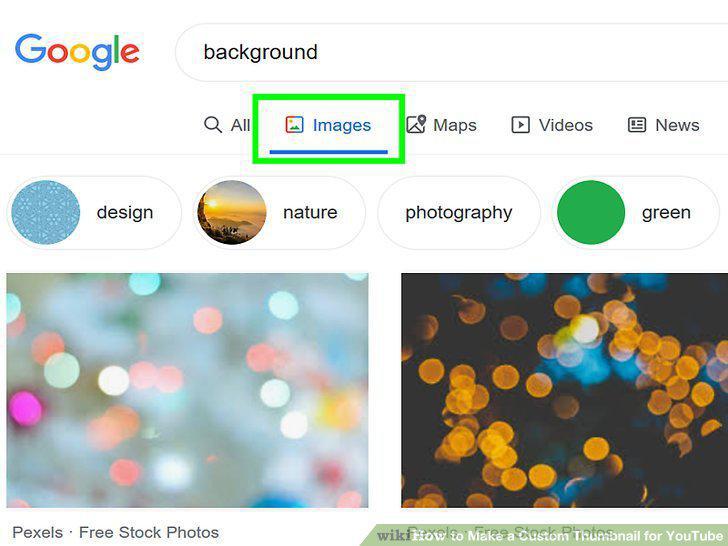Screen dimensions: 728x546
Task: Filter results by nature chip
Action: coord(280,213)
